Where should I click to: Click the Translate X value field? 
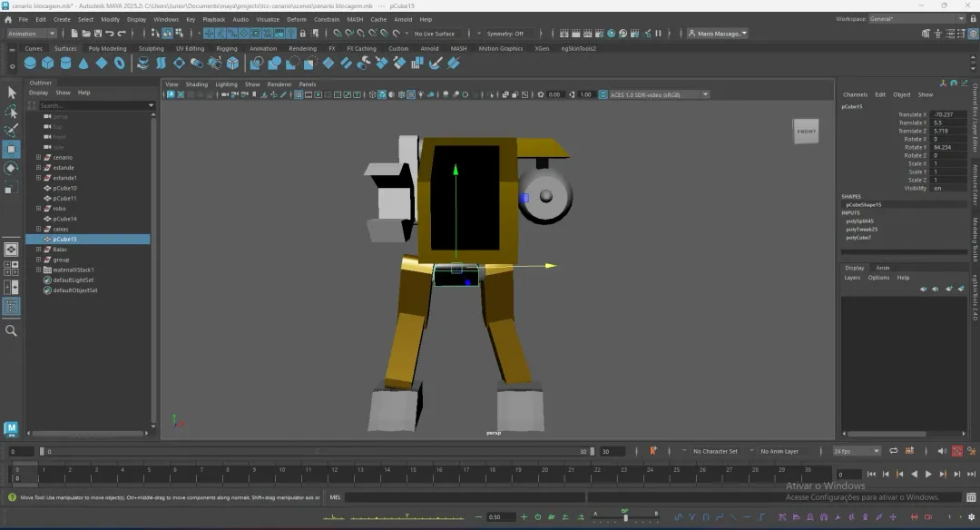(949, 114)
